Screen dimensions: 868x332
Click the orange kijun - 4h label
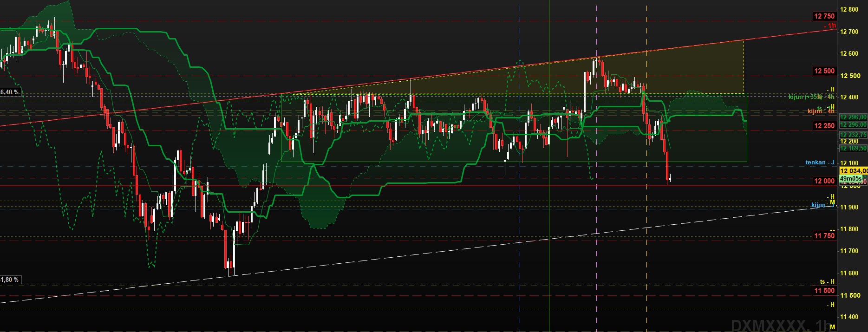point(821,111)
